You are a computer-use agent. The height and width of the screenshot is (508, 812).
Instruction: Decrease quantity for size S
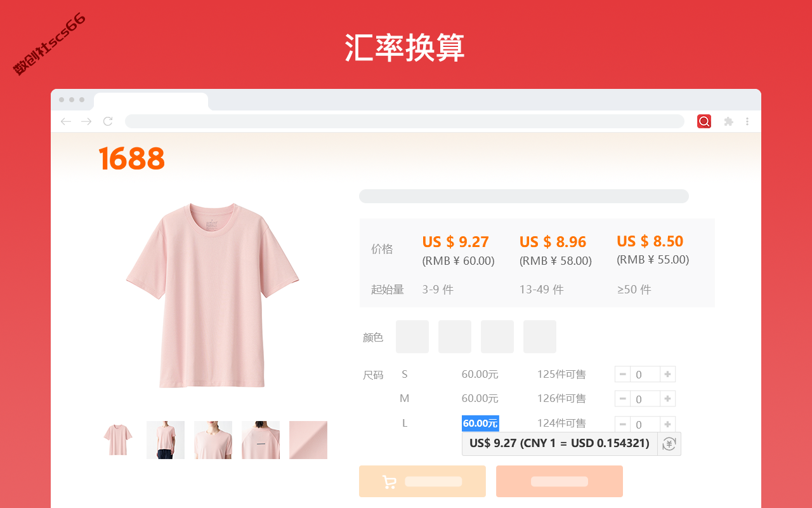[623, 375]
